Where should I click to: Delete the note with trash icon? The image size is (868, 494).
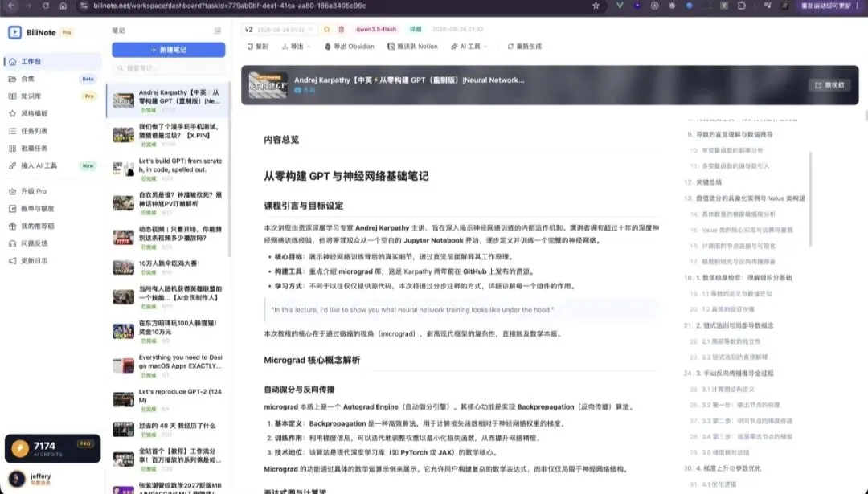click(x=341, y=30)
